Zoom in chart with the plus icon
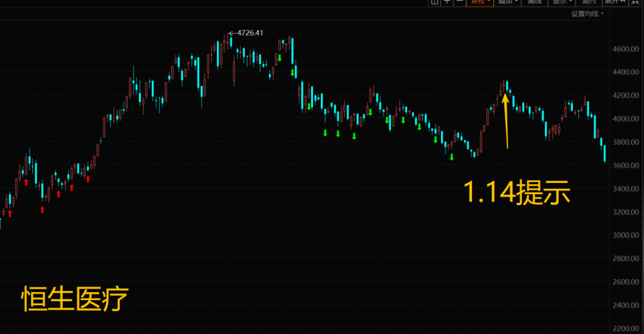Viewport: 644px width, 334px height. tap(447, 2)
